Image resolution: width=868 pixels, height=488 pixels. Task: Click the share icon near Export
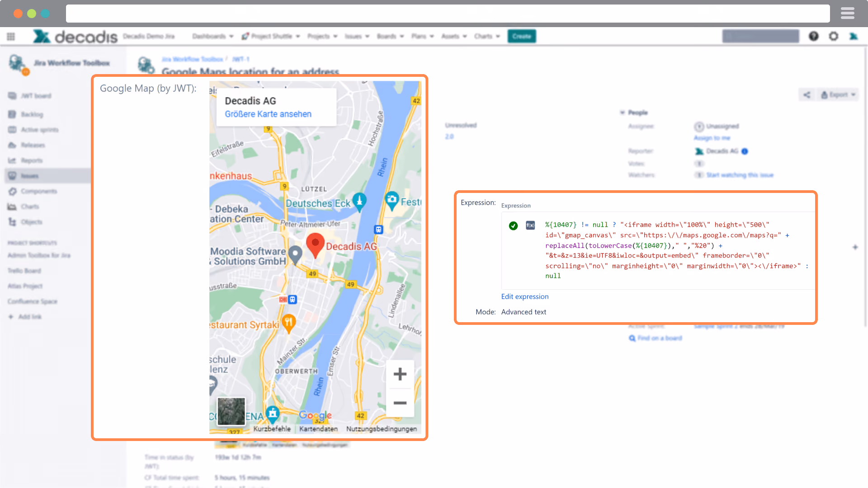point(807,95)
